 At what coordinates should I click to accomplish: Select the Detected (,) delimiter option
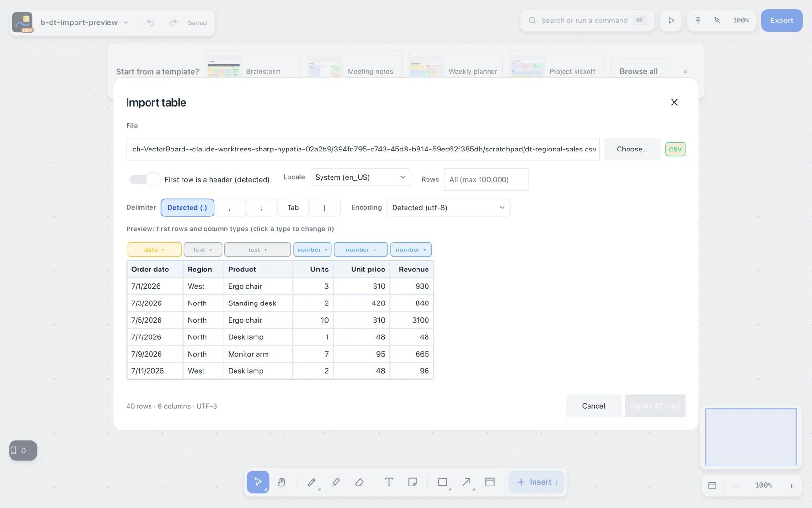click(x=187, y=207)
